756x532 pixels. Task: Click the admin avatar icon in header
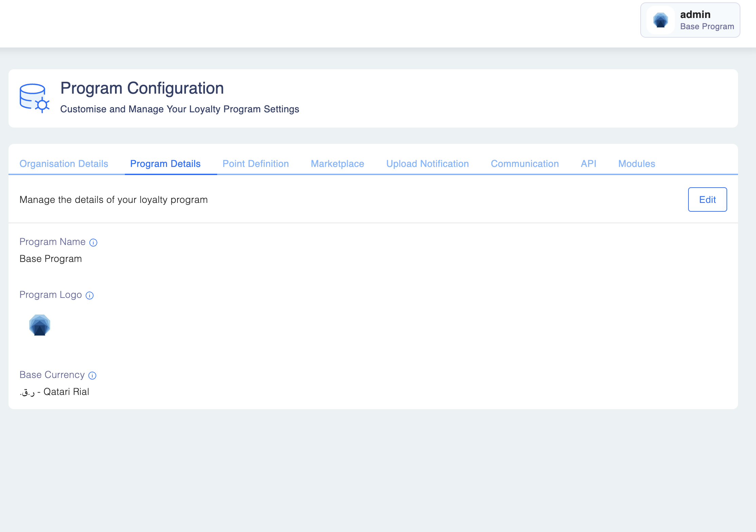[x=660, y=20]
